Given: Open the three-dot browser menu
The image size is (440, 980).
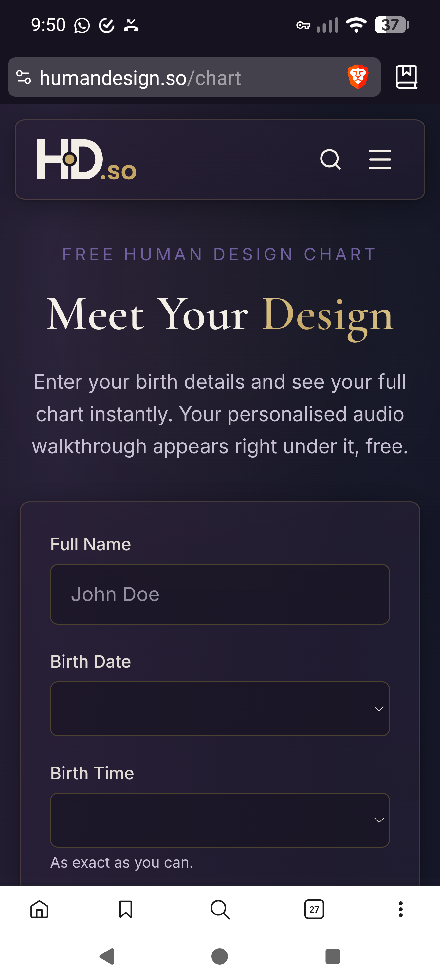Looking at the screenshot, I should pos(400,910).
